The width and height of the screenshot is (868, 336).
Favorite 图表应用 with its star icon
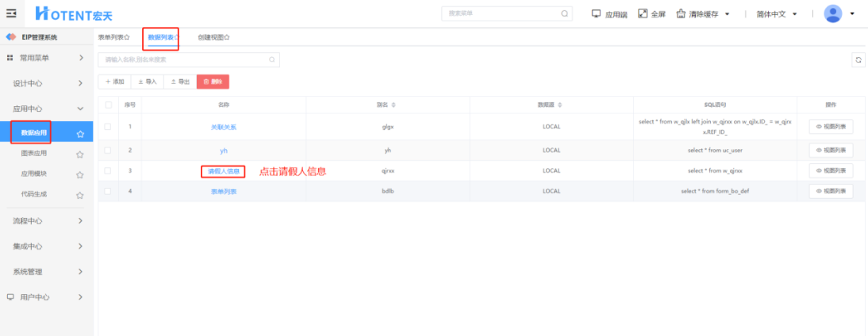[x=79, y=155]
